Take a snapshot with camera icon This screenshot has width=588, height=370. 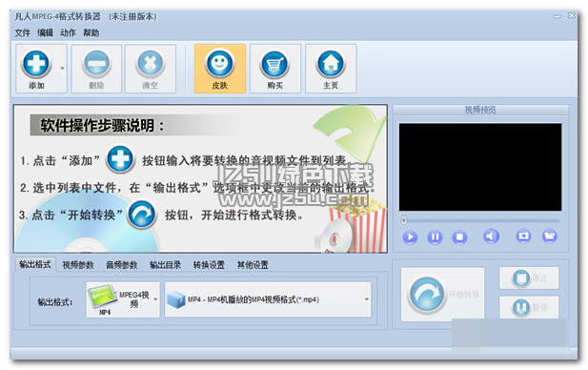pos(523,236)
